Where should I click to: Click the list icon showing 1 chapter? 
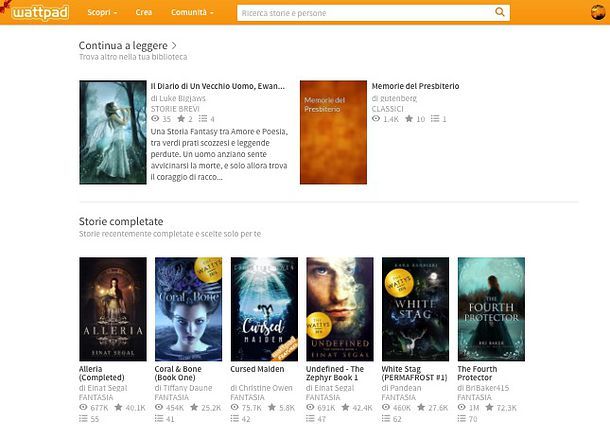tap(435, 118)
